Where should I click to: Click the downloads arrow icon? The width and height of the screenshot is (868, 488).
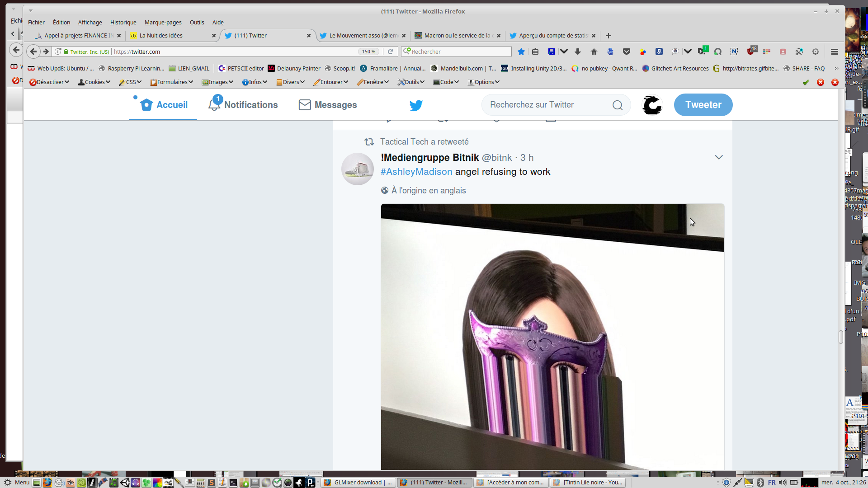578,52
